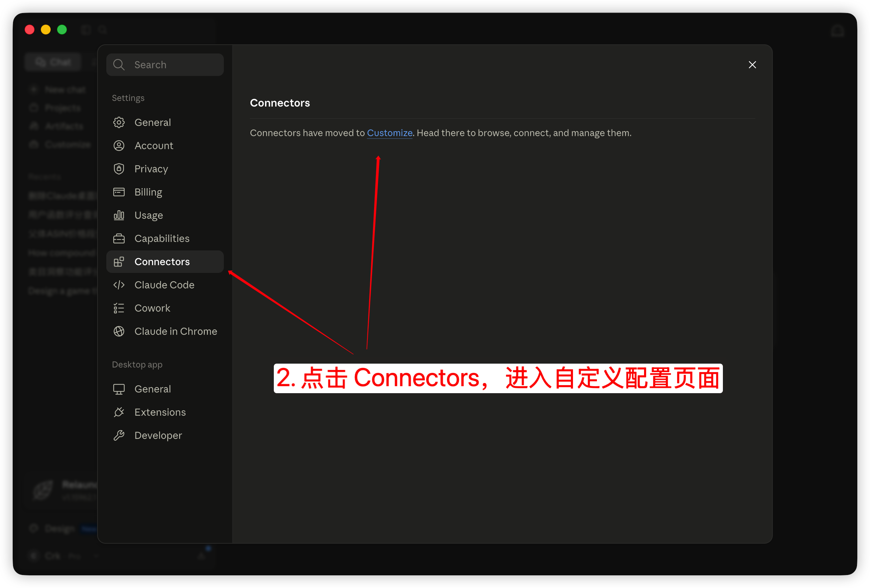Open the Billing section
Screen dimensions: 870x588
pos(165,192)
